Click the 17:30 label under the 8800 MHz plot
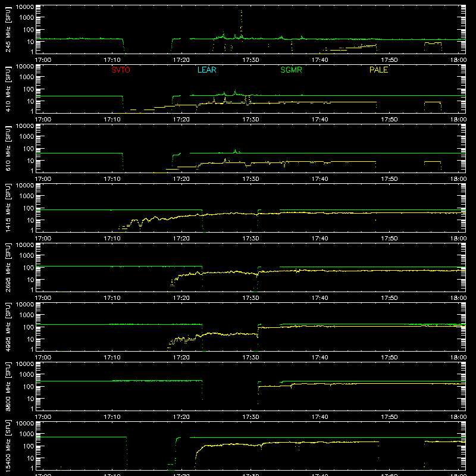This screenshot has height=476, width=476. (250, 417)
